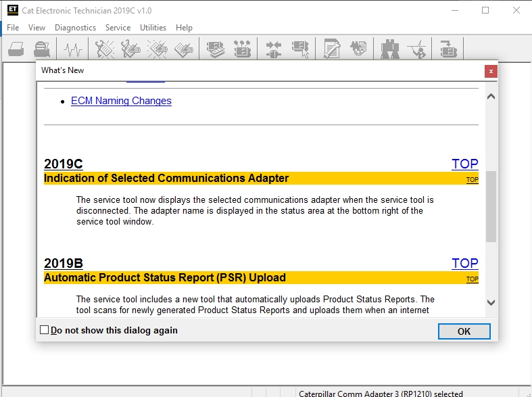Open the Status Tool waveform icon
Screen dimensions: 532x397
point(72,49)
